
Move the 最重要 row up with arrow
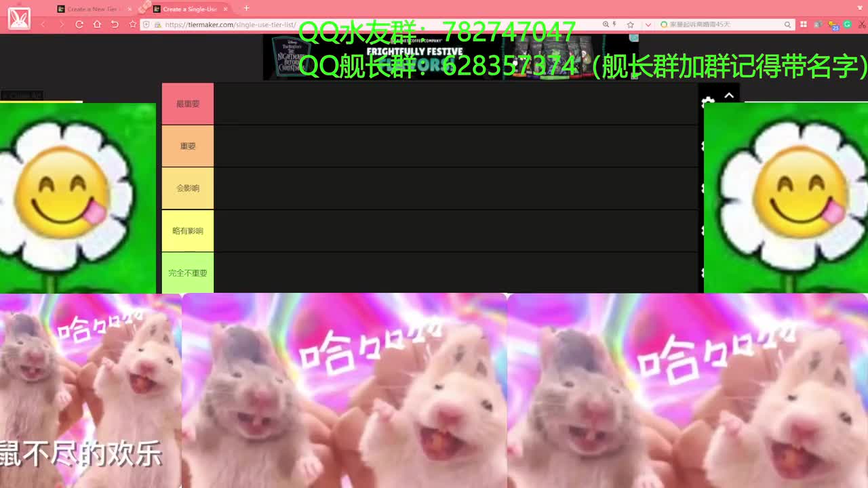(729, 96)
